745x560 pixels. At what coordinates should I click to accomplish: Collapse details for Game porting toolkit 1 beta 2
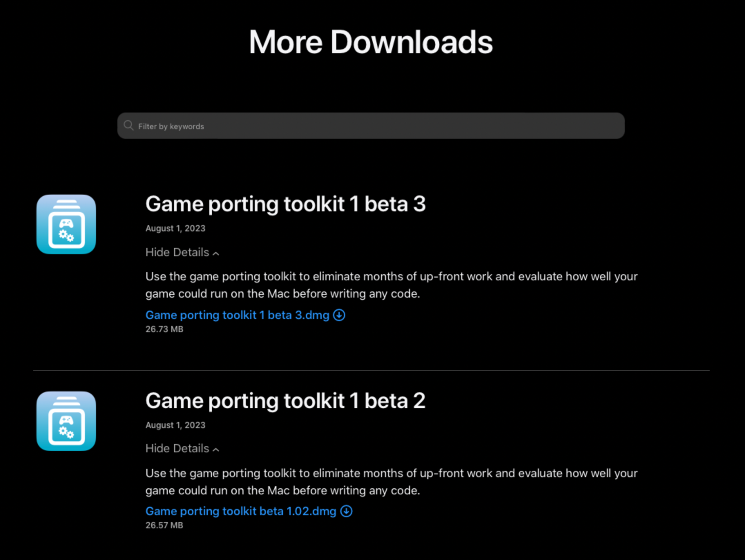(x=182, y=449)
